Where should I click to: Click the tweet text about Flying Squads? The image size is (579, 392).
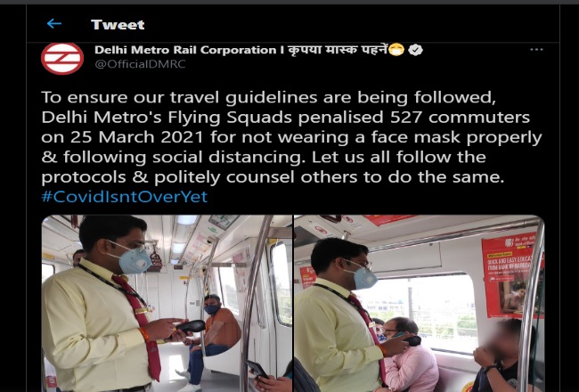click(x=291, y=137)
